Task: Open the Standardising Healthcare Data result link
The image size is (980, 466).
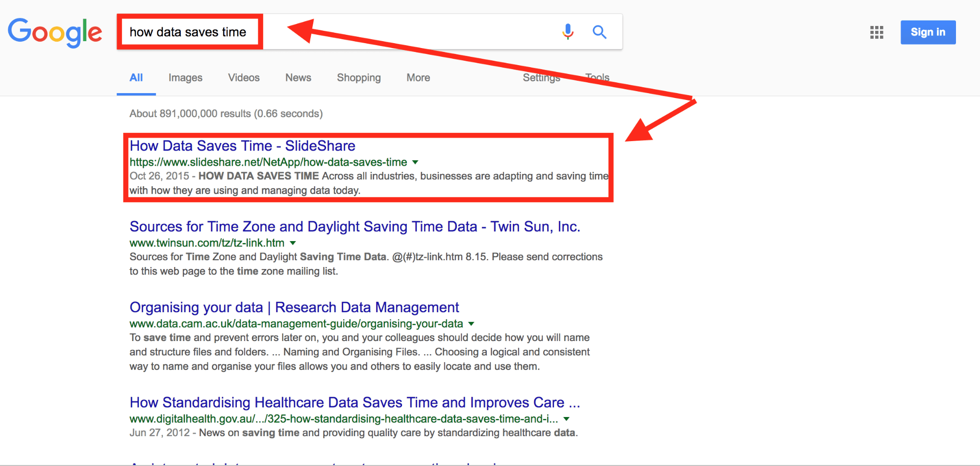Action: (354, 403)
